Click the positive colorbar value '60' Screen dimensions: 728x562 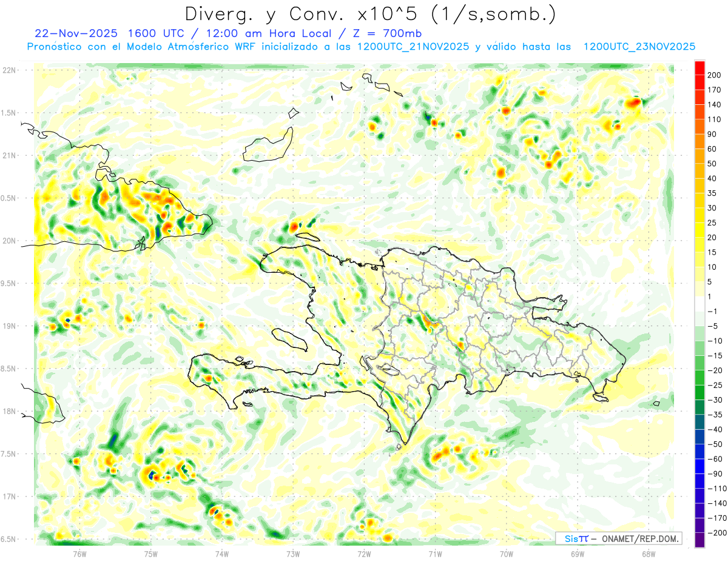712,149
